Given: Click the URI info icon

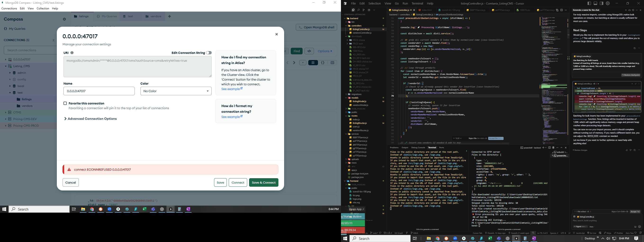Looking at the screenshot, I should (72, 53).
